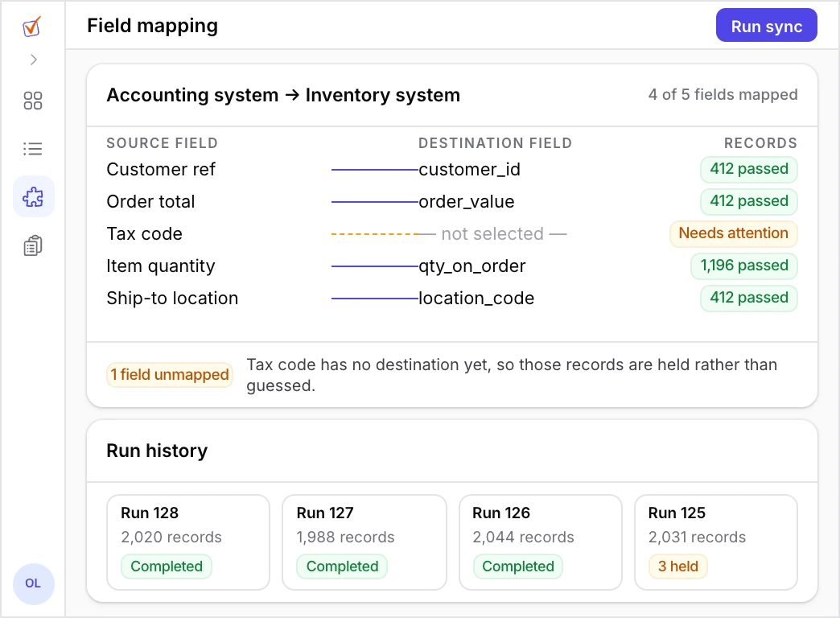Click the 1 field unmapped badge

coord(169,375)
